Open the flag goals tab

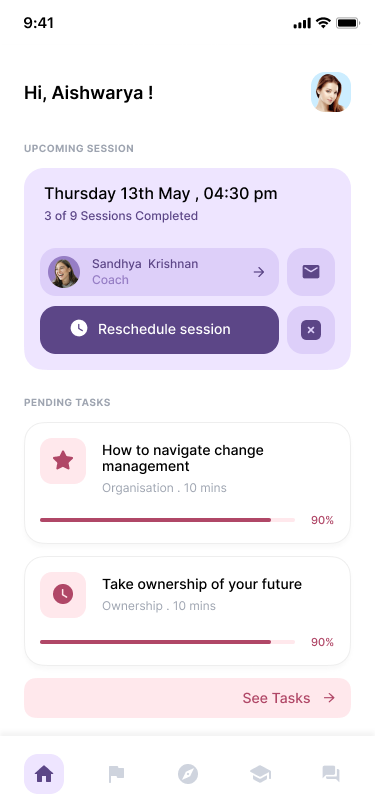click(x=116, y=774)
